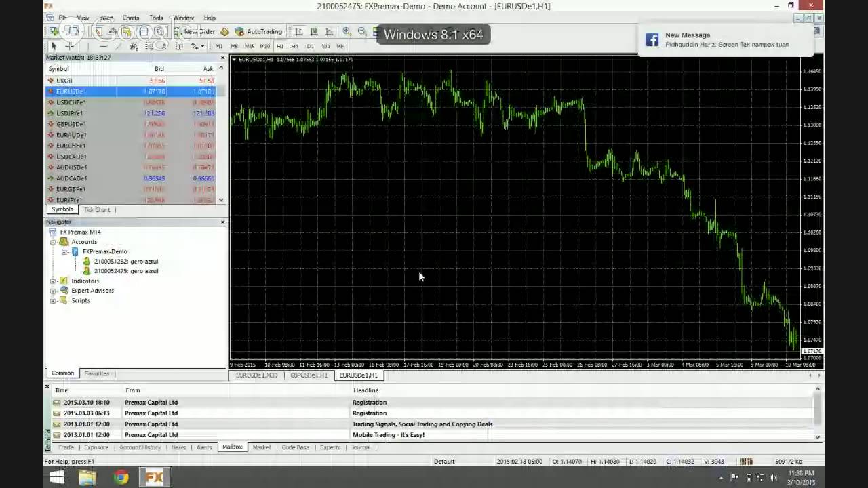
Task: Open the File menu
Action: [62, 18]
